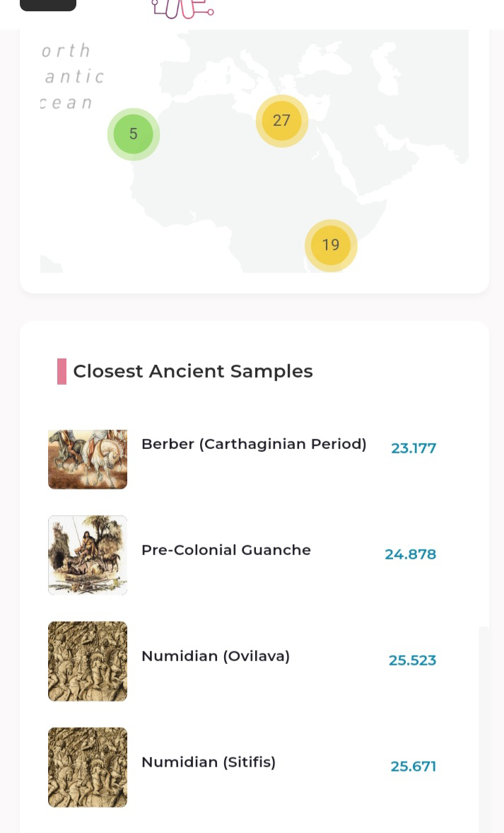
Task: Open the Berber horsemen thumbnail image
Action: pyautogui.click(x=88, y=459)
